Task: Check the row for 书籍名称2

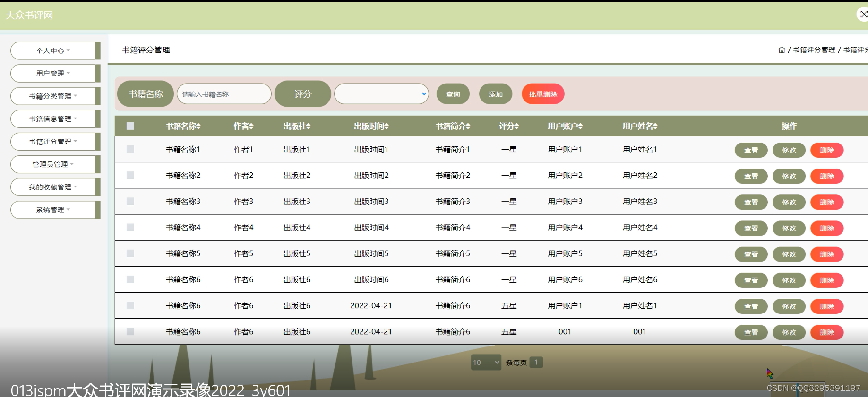Action: (130, 175)
